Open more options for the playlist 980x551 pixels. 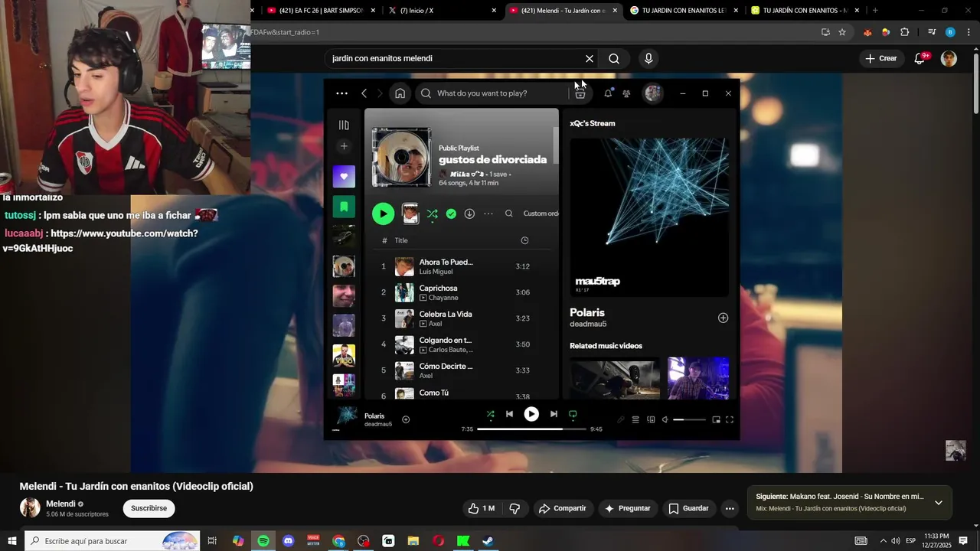tap(488, 214)
